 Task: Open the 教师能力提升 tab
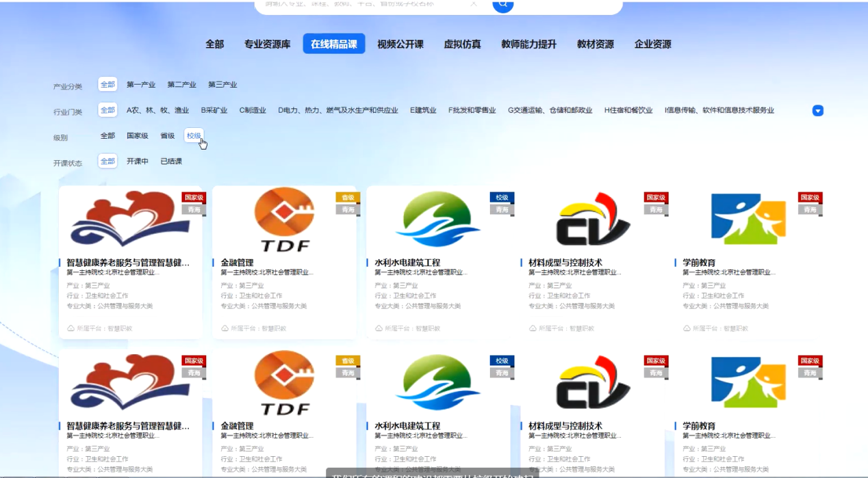pos(529,44)
